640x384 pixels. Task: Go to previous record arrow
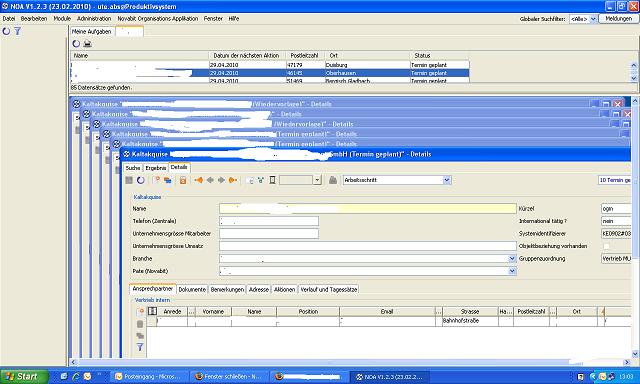click(x=210, y=180)
